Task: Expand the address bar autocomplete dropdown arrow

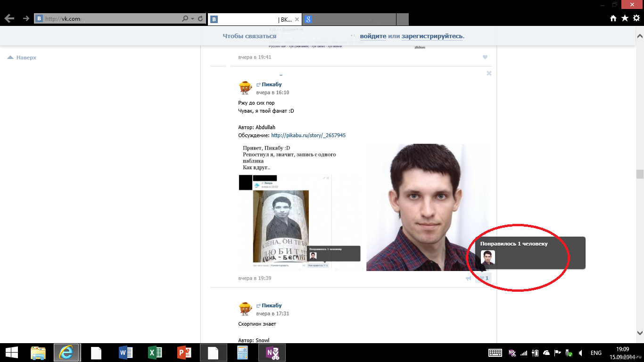Action: (x=192, y=19)
